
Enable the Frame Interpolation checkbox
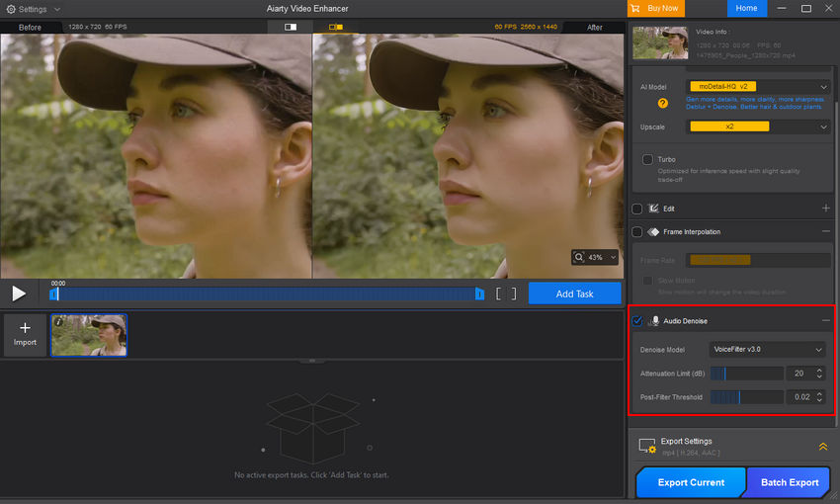(637, 232)
